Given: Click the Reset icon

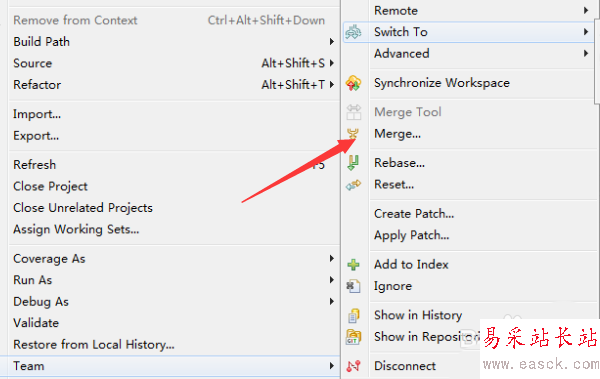Looking at the screenshot, I should point(353,185).
